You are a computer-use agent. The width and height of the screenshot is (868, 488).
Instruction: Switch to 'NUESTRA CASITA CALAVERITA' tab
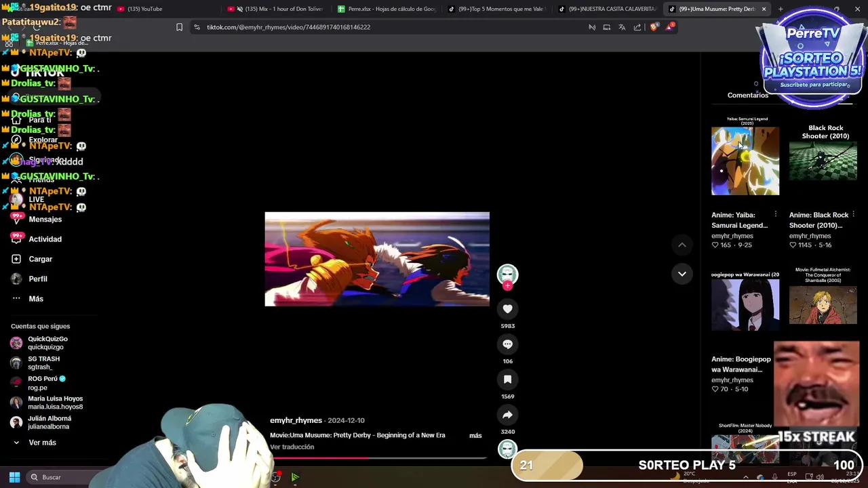606,9
